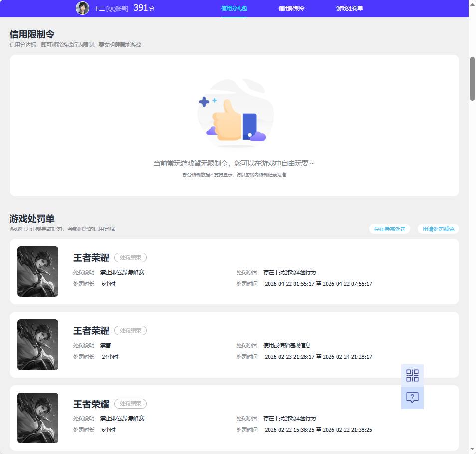476x454 pixels.
Task: Click 处罚结束 badge on the 2026-04-22 record
Action: tap(131, 257)
